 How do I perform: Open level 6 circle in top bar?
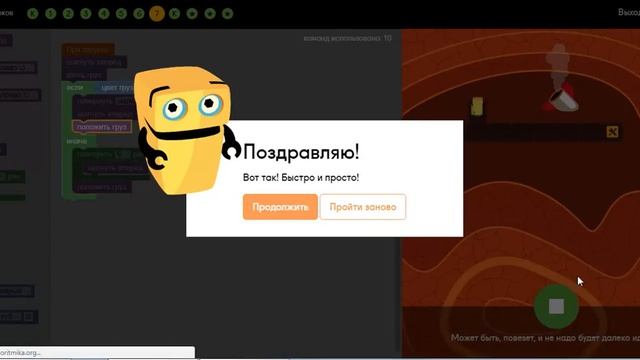139,13
